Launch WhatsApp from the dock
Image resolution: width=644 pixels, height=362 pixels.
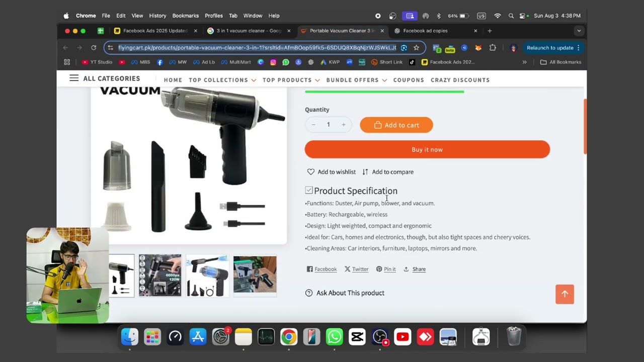pyautogui.click(x=334, y=337)
